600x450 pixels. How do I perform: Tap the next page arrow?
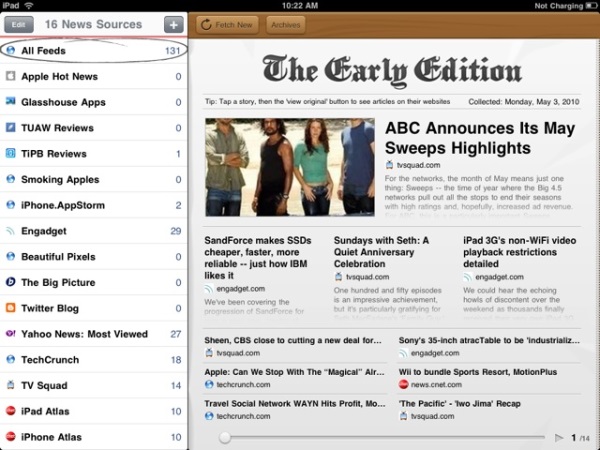559,438
